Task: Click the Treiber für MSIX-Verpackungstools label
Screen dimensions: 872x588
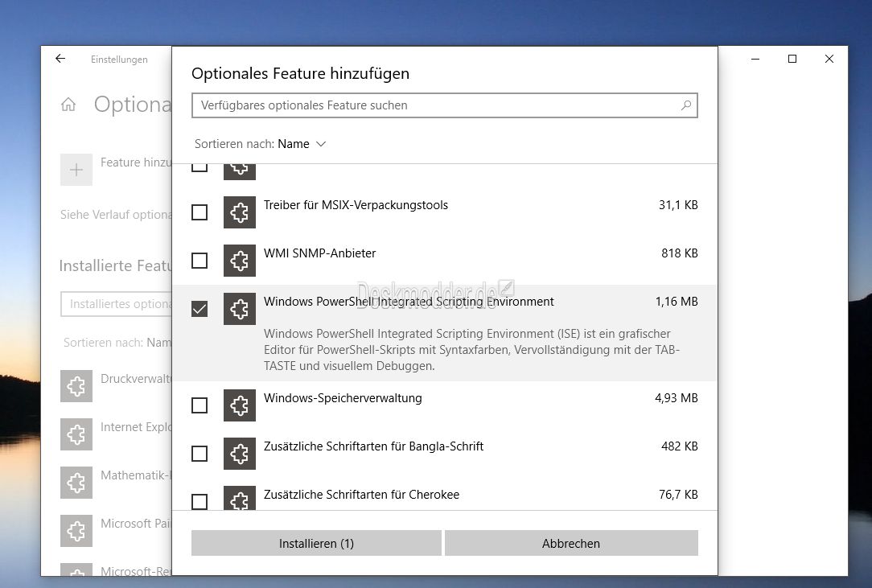Action: click(x=356, y=205)
